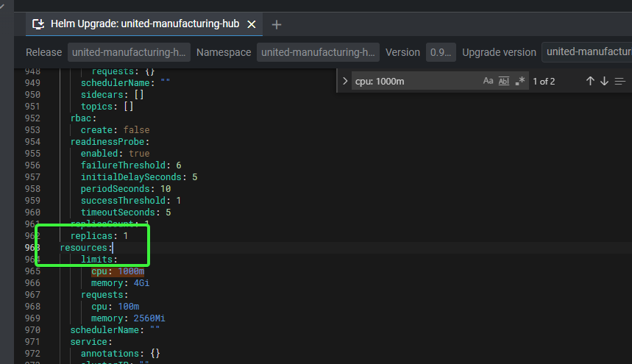
Task: Close the Helm Upgrade tab
Action: pyautogui.click(x=252, y=24)
